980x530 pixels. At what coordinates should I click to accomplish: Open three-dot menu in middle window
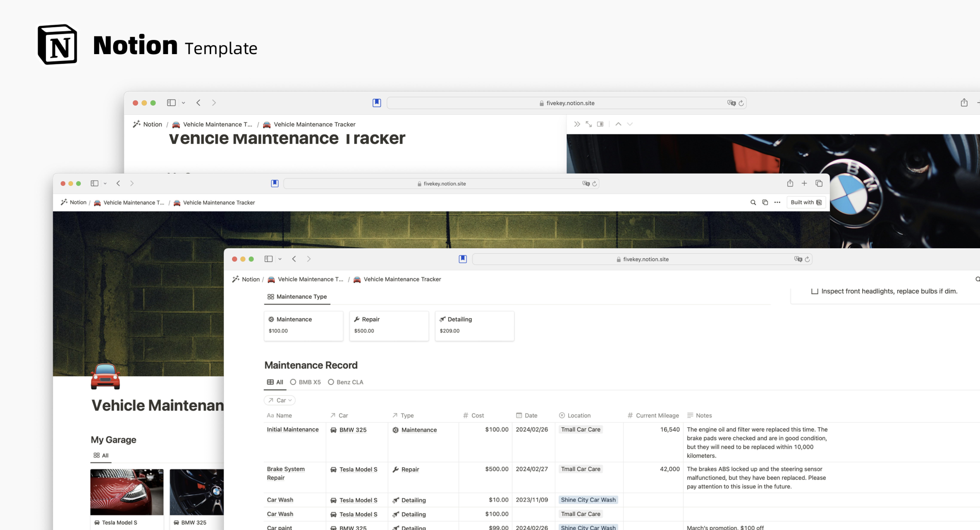[777, 202]
